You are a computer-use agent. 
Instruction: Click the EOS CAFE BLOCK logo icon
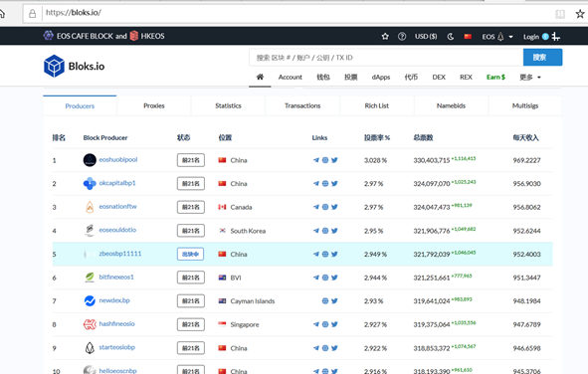48,36
